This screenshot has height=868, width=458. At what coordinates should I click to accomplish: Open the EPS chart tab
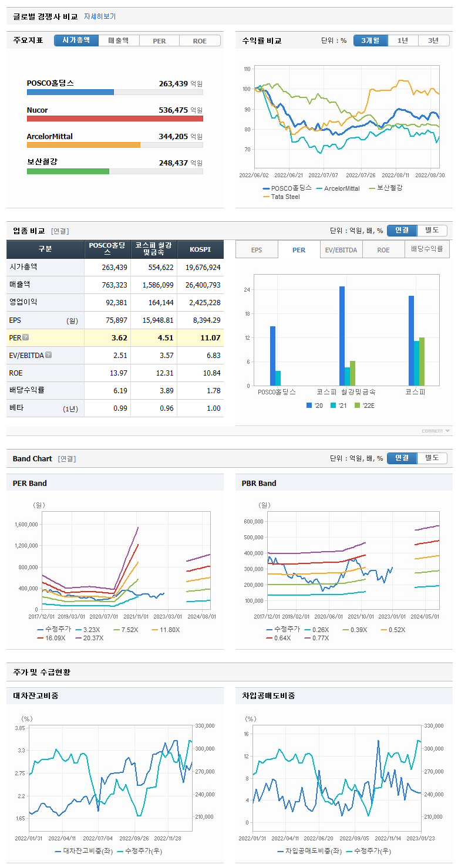pos(257,249)
